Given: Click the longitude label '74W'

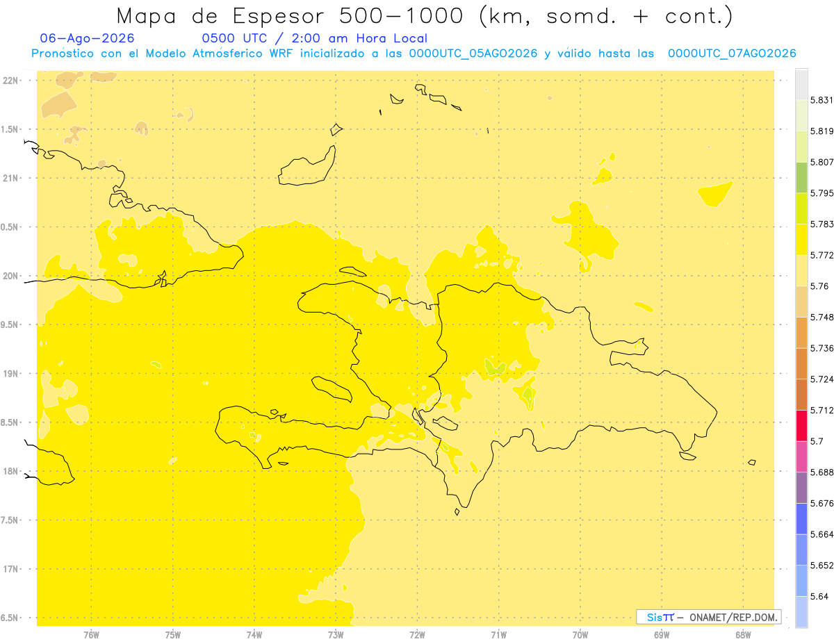Looking at the screenshot, I should point(254,635).
